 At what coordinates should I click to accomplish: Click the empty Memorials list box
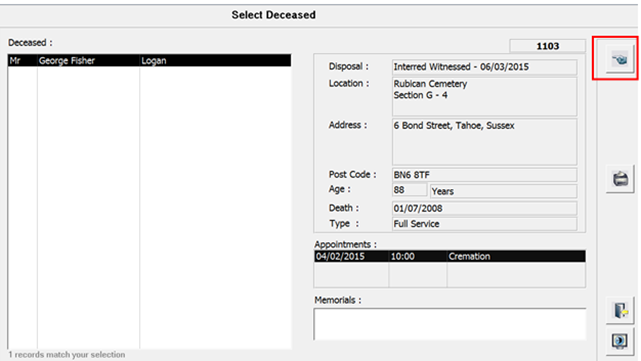point(450,324)
